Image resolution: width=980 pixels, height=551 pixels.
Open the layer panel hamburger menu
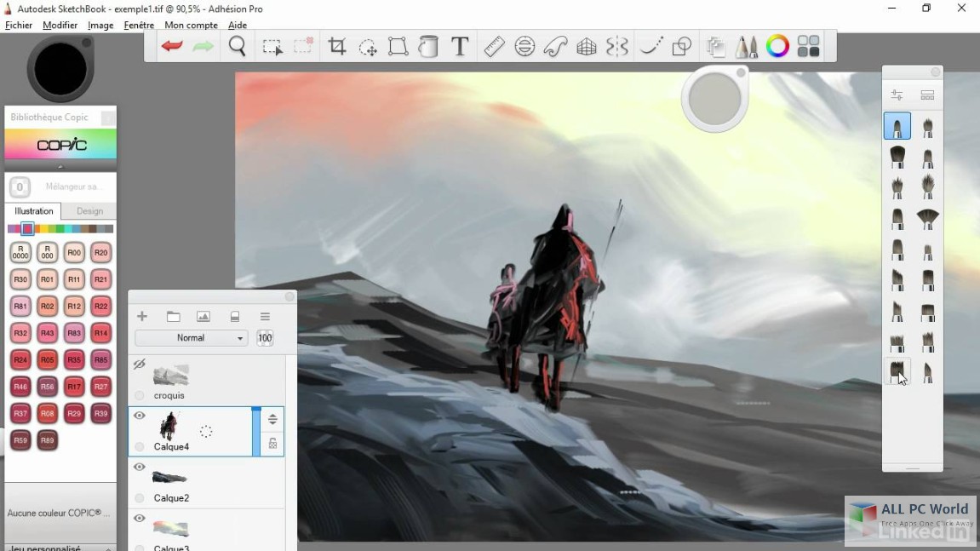265,317
